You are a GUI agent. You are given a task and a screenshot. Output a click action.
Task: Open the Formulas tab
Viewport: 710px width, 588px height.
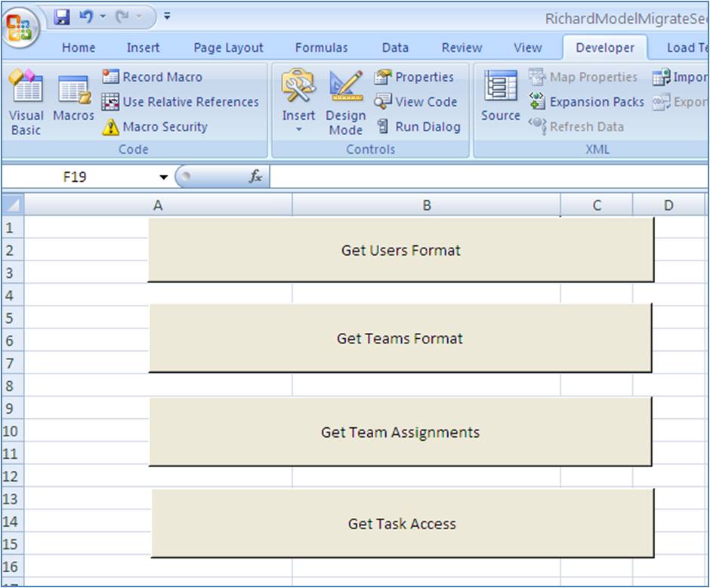pos(322,48)
